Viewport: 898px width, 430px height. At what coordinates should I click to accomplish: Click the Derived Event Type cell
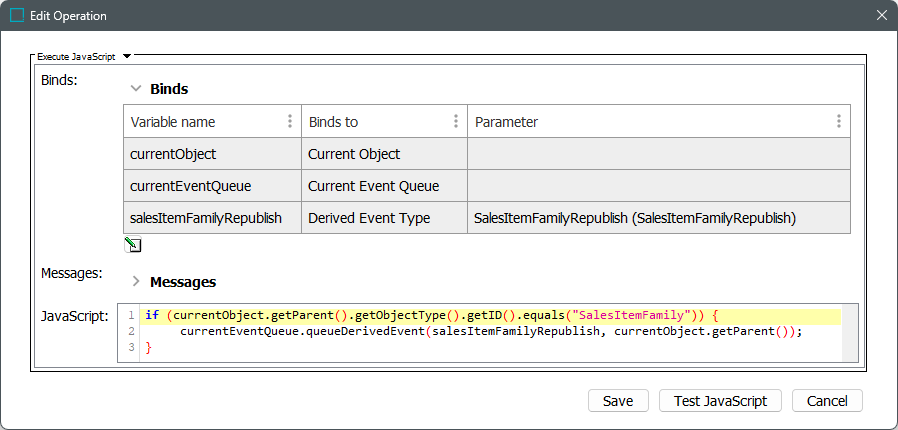(x=384, y=218)
